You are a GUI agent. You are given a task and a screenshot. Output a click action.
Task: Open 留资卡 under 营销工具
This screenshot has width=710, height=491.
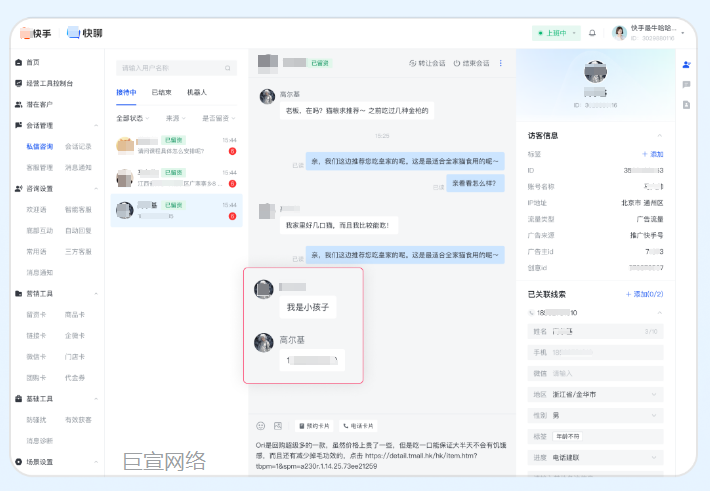[36, 314]
